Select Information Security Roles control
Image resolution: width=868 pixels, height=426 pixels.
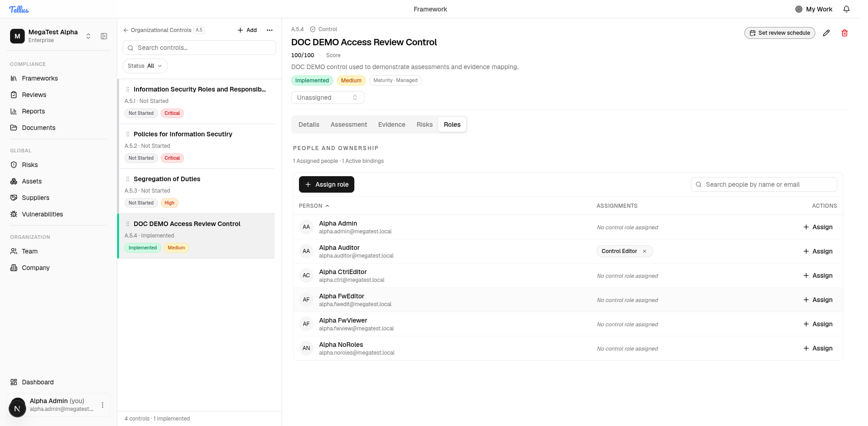tap(197, 101)
